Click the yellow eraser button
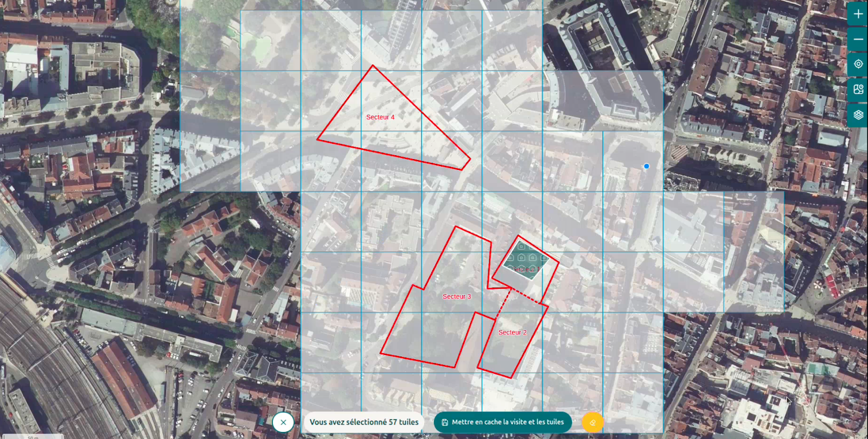 592,422
